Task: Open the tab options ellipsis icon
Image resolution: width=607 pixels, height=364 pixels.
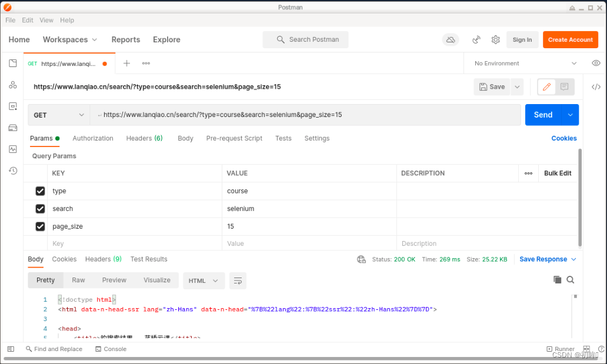Action: 146,63
